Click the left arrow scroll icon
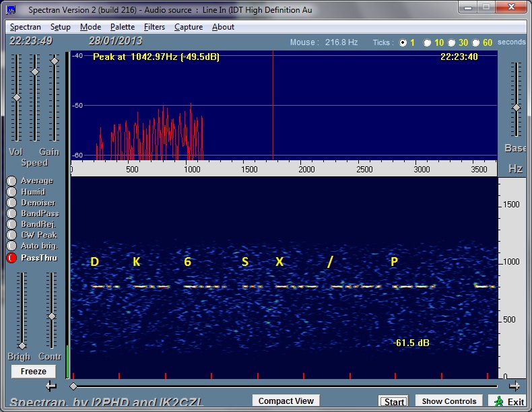Screen dimensions: 532x412 coord(51,386)
